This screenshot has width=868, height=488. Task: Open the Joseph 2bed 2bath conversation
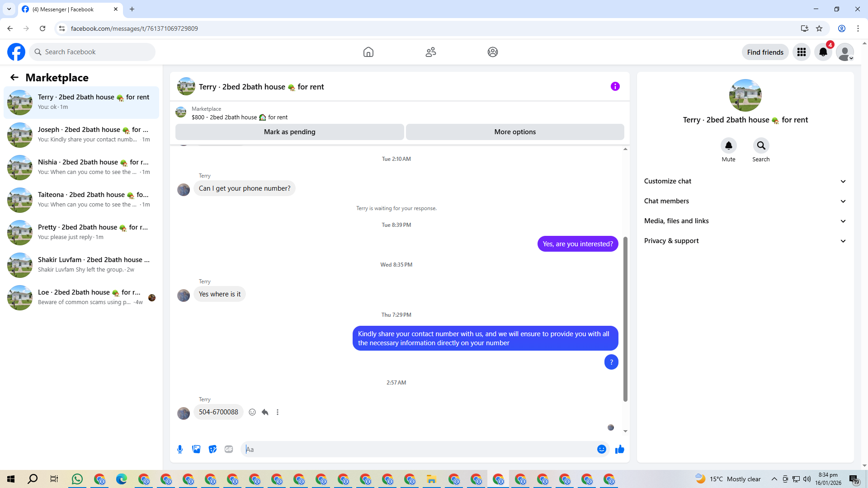click(x=81, y=135)
